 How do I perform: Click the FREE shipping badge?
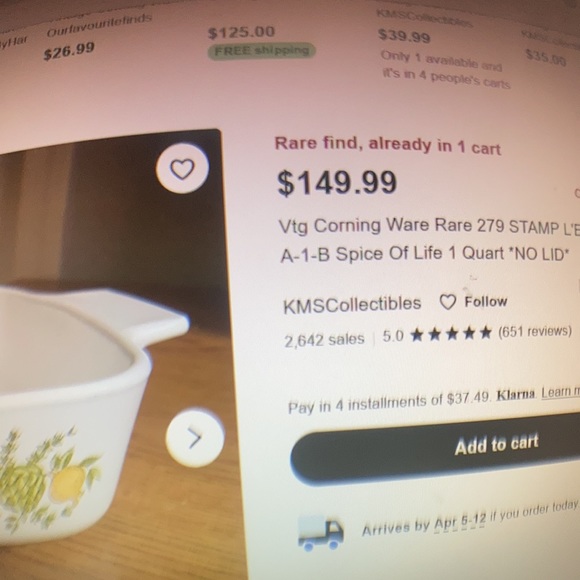pyautogui.click(x=262, y=50)
